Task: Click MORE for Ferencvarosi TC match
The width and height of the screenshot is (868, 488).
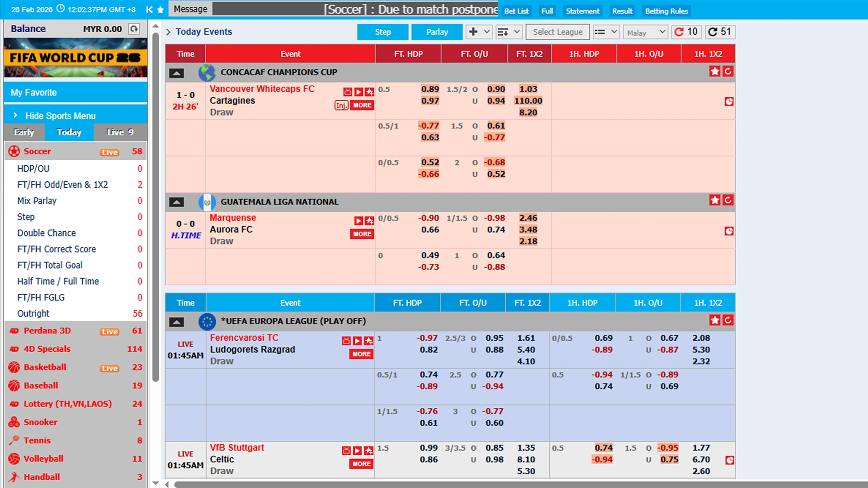Action: click(x=361, y=354)
